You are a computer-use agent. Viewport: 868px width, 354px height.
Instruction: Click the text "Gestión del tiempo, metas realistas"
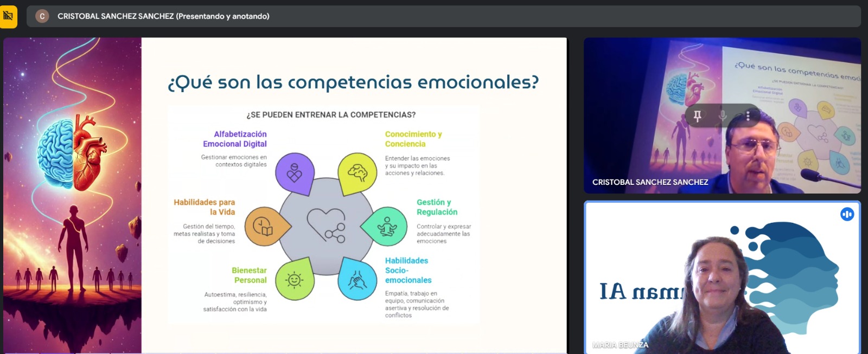pyautogui.click(x=205, y=230)
